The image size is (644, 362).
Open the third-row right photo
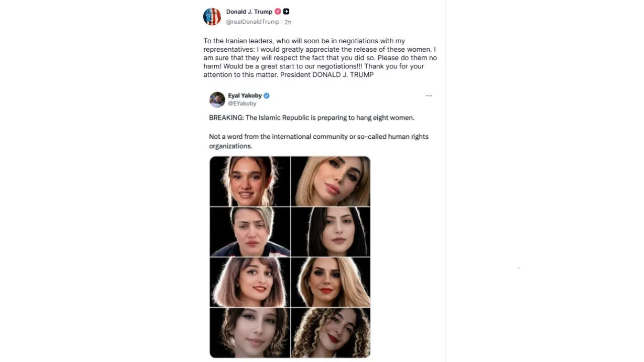coord(331,282)
